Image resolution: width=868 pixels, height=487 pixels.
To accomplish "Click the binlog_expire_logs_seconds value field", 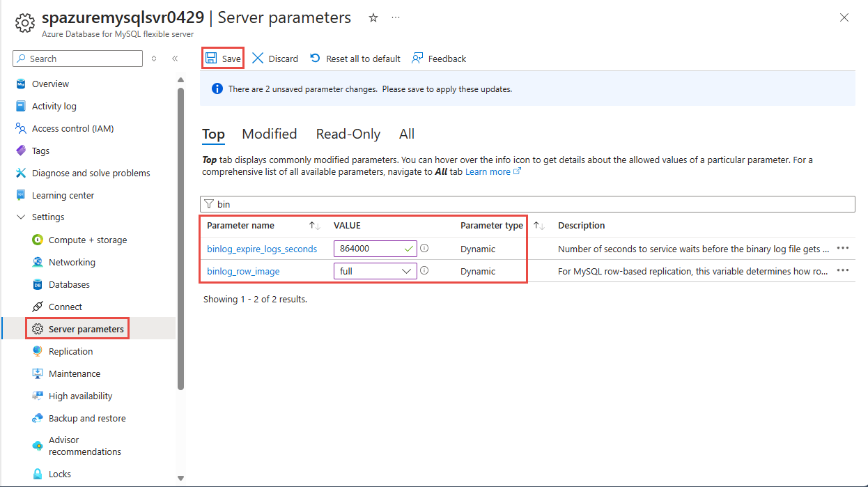I will 366,249.
